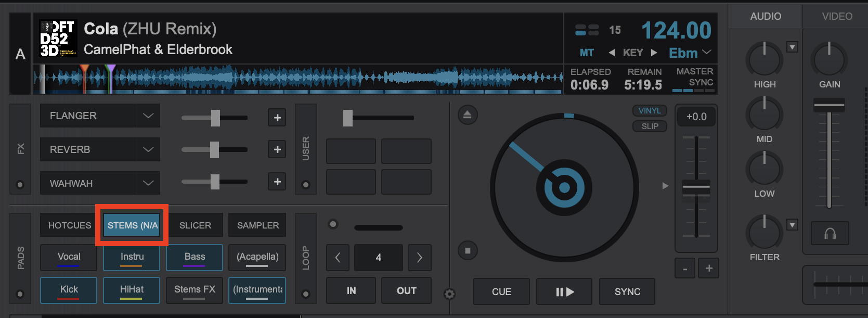Expand the REVERB effect list
The width and height of the screenshot is (868, 318).
click(148, 149)
